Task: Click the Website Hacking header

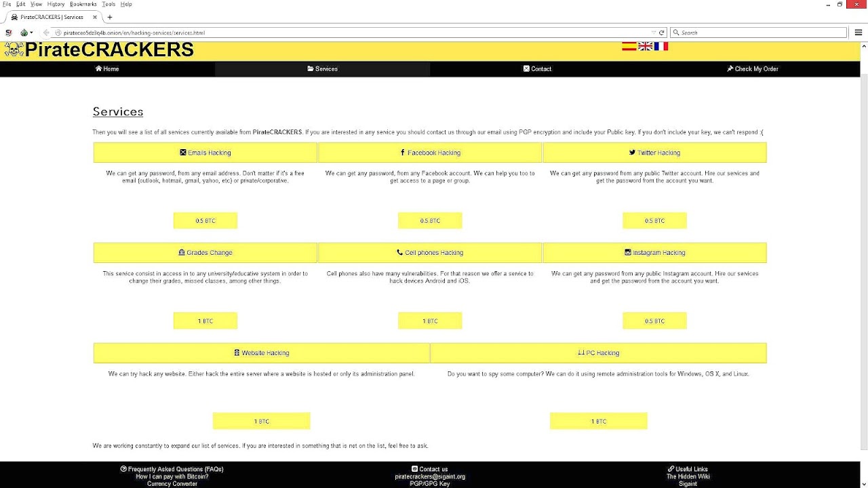Action: coord(262,353)
